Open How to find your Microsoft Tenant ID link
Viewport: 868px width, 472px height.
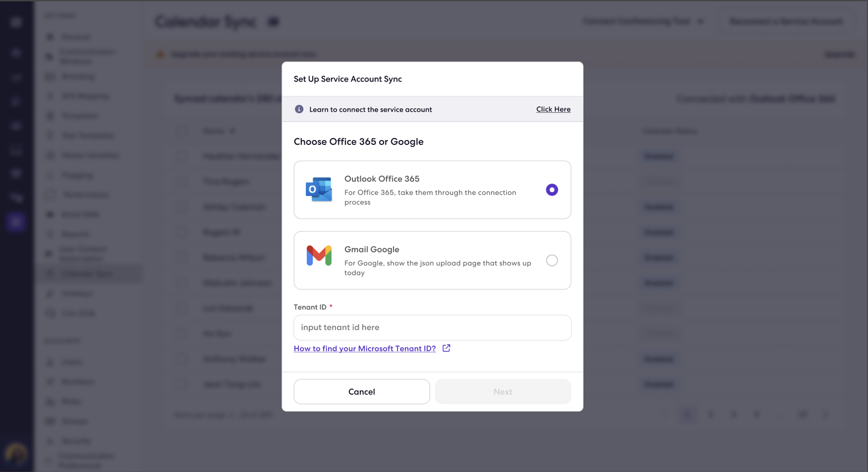coord(365,348)
